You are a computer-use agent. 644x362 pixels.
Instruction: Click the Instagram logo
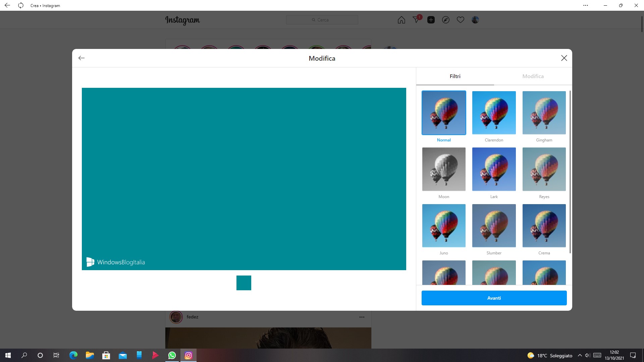coord(182,20)
